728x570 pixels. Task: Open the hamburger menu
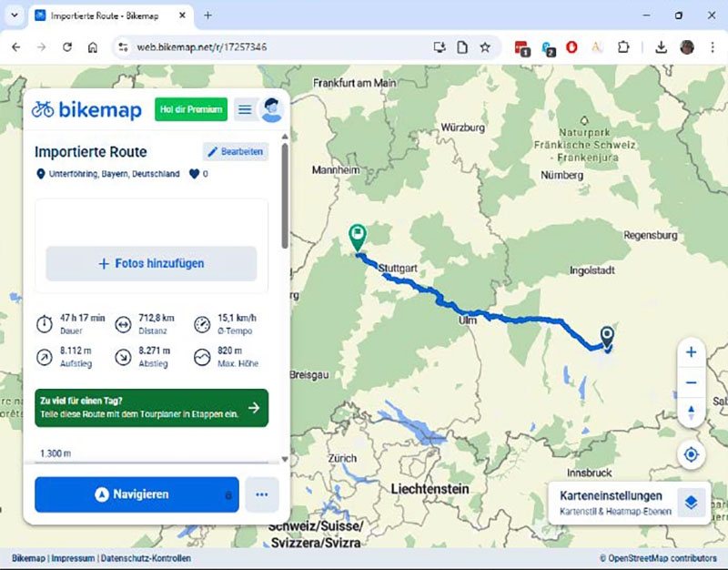(244, 108)
